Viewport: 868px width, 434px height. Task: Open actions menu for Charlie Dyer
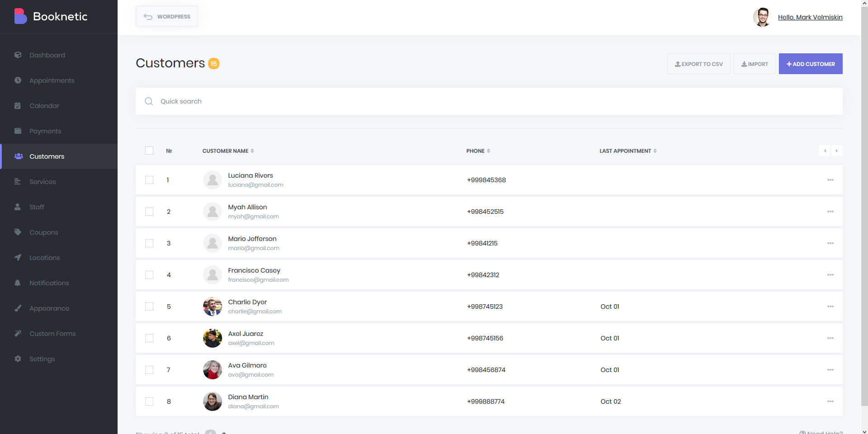tap(830, 307)
